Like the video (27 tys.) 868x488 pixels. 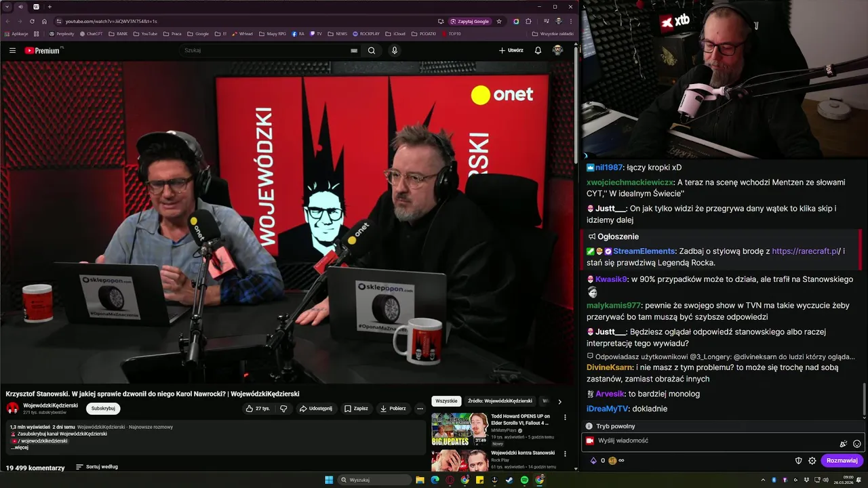point(258,409)
